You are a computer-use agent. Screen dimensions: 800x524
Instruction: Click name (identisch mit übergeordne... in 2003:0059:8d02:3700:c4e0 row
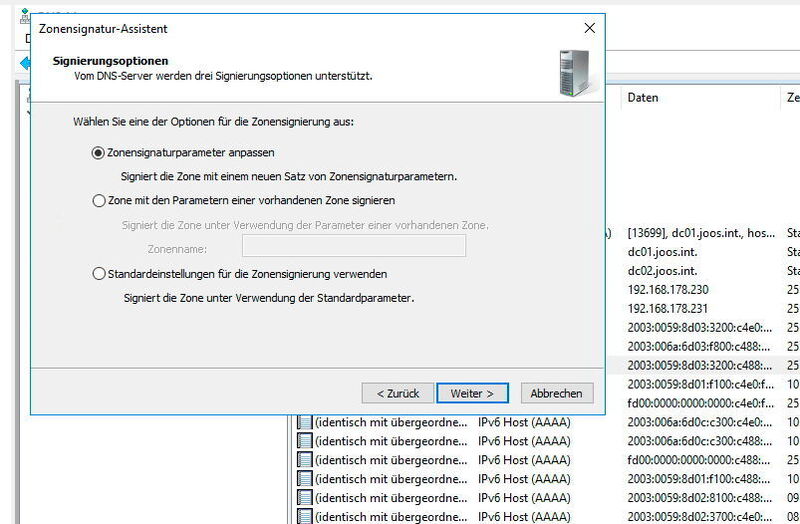pyautogui.click(x=391, y=516)
